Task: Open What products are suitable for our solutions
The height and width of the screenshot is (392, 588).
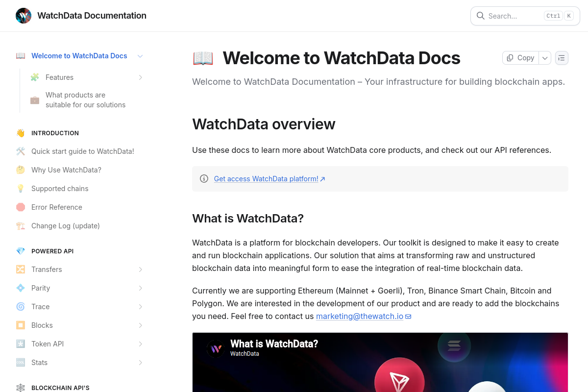Action: pos(86,100)
